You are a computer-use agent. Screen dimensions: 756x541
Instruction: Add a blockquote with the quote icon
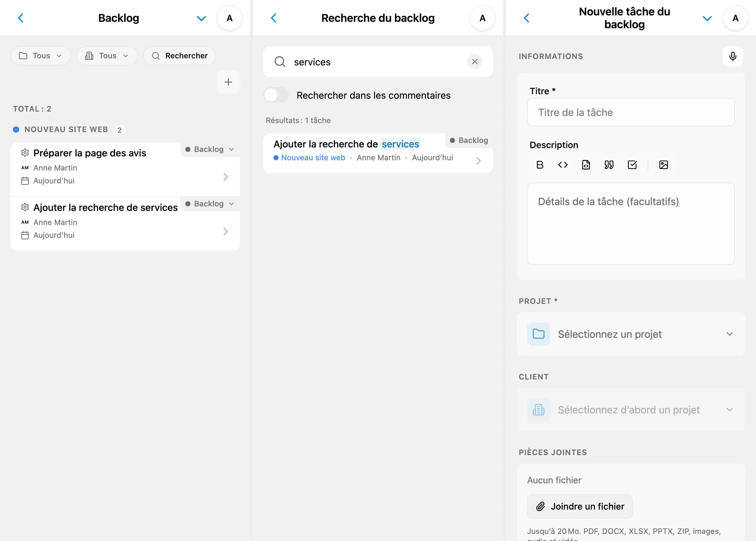coord(609,165)
